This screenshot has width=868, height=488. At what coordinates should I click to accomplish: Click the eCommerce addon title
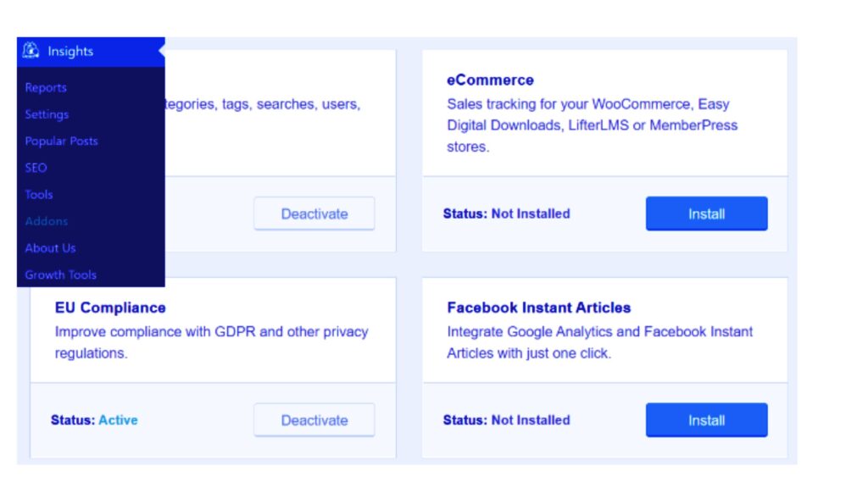[489, 80]
